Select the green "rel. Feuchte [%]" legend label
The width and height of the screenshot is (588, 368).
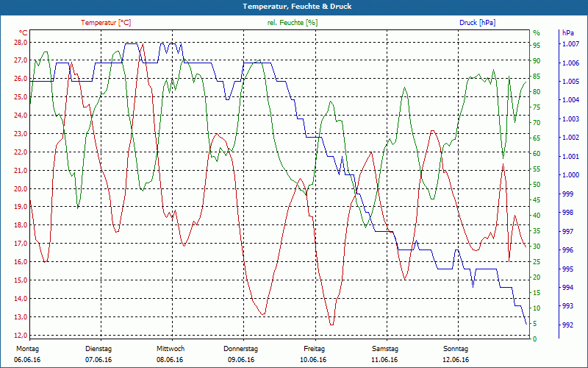[292, 23]
